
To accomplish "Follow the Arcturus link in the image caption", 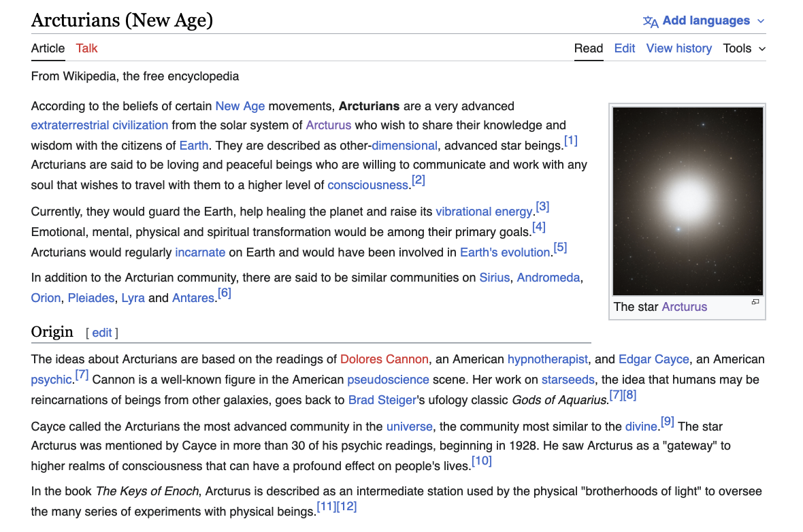I will [x=684, y=307].
